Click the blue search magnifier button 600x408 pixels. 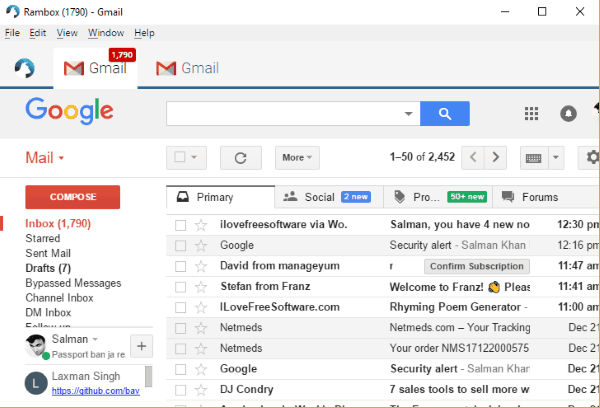[445, 113]
